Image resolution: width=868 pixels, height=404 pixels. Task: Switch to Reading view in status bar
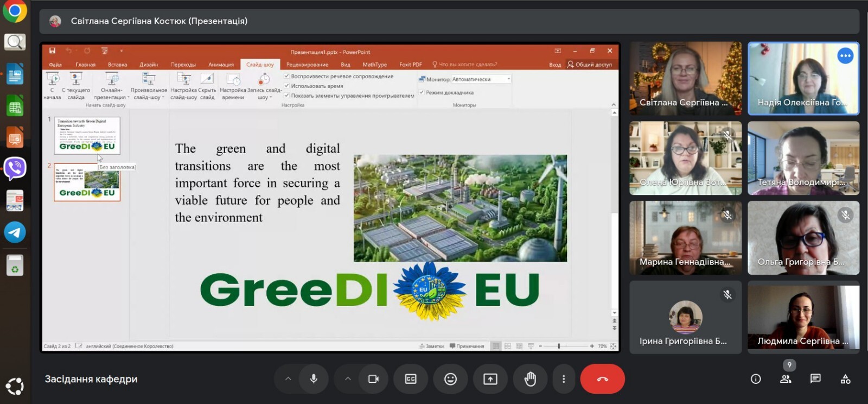point(520,346)
